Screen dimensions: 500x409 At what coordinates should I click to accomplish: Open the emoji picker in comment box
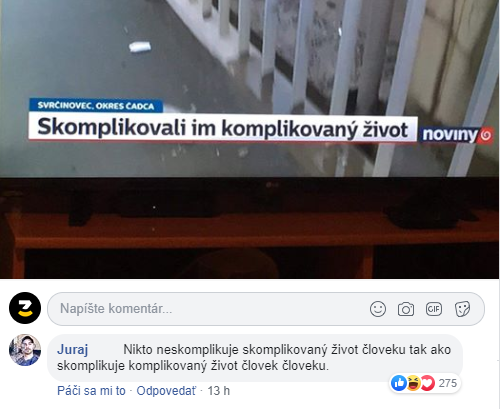(378, 309)
